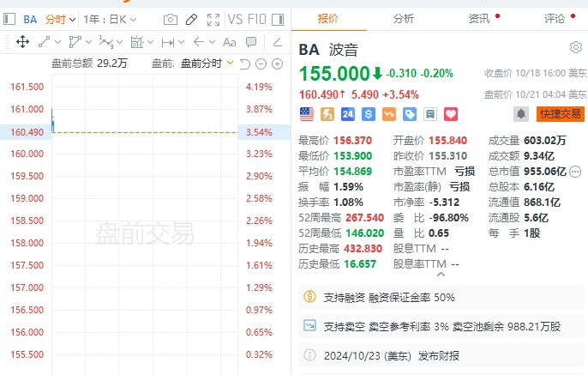This screenshot has height=375, width=588.
Task: Click the highlighted 160.490 price label
Action: click(x=27, y=132)
